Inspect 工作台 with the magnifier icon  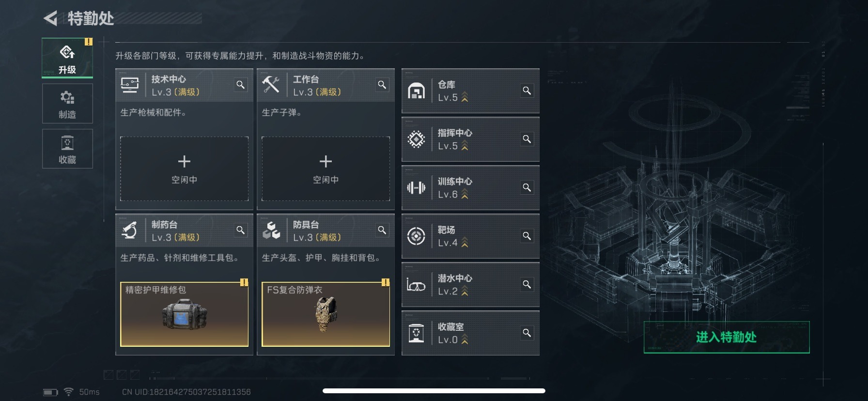pyautogui.click(x=382, y=85)
